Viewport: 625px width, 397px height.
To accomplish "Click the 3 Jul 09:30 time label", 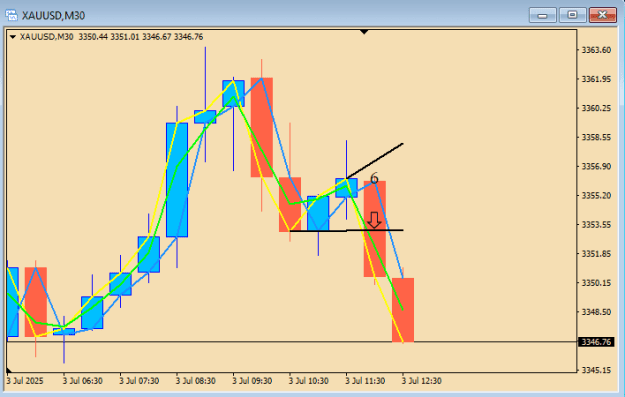I will tap(252, 381).
